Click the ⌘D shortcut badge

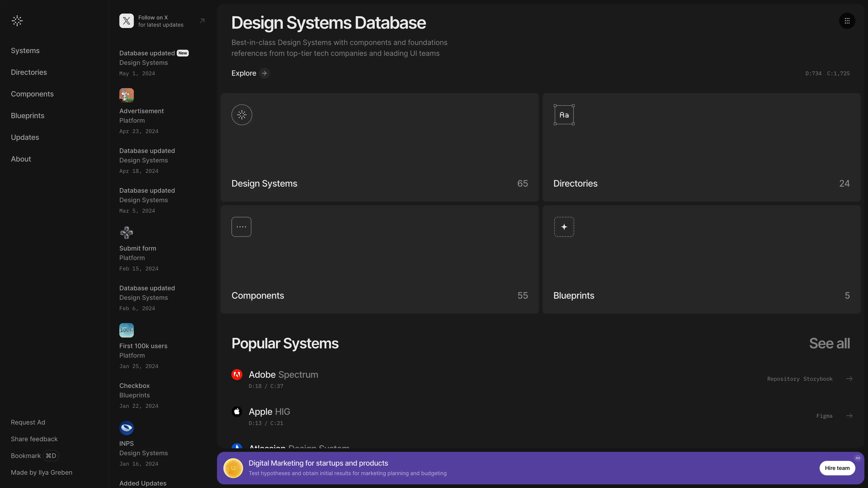(51, 456)
